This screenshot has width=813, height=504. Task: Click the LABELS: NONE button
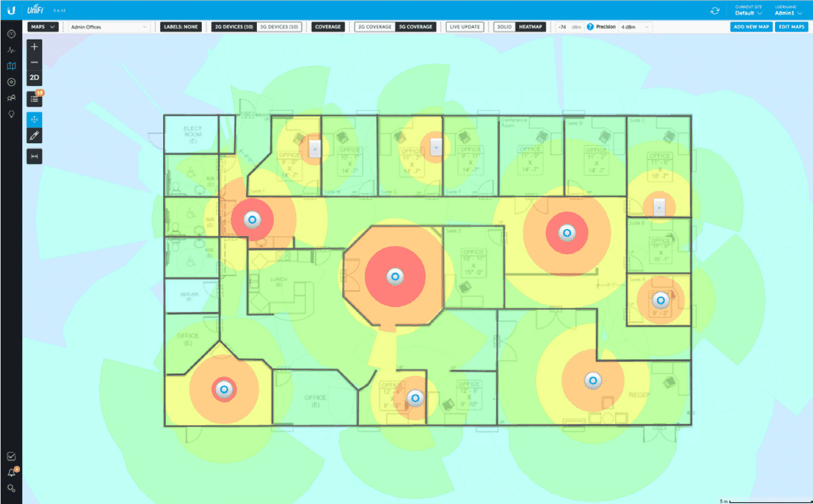180,27
